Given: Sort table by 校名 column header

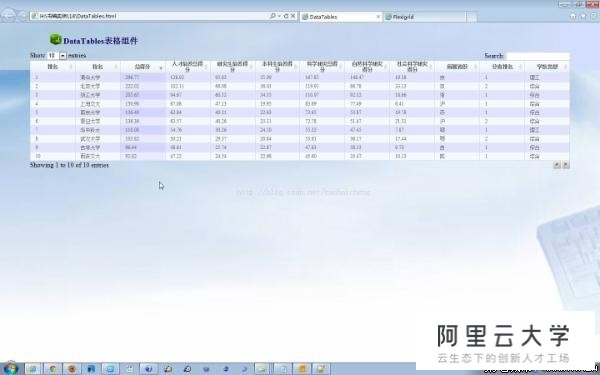Looking at the screenshot, I should coord(98,67).
